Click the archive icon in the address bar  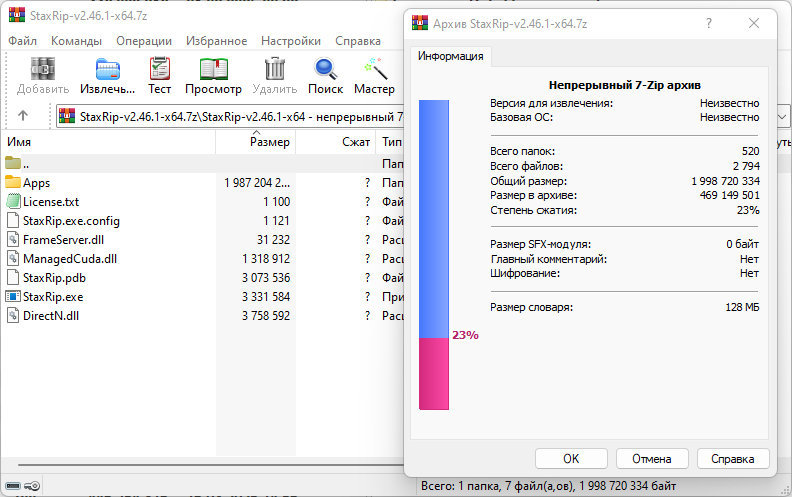(x=67, y=116)
